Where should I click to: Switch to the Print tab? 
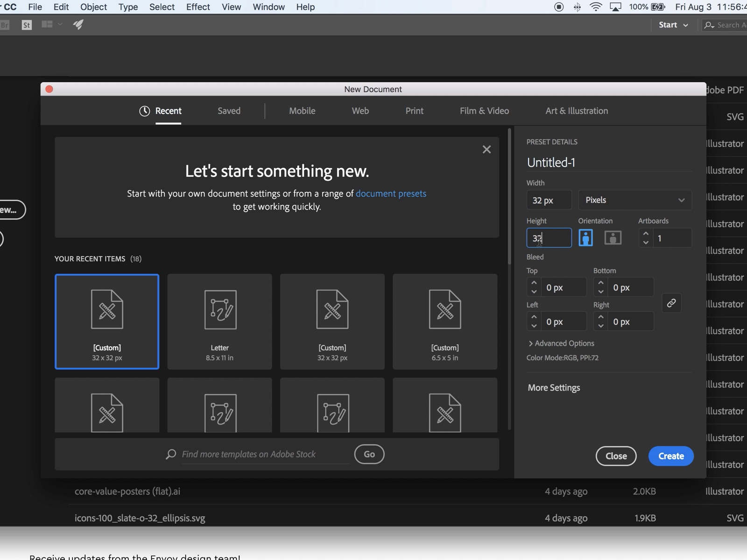pos(414,111)
